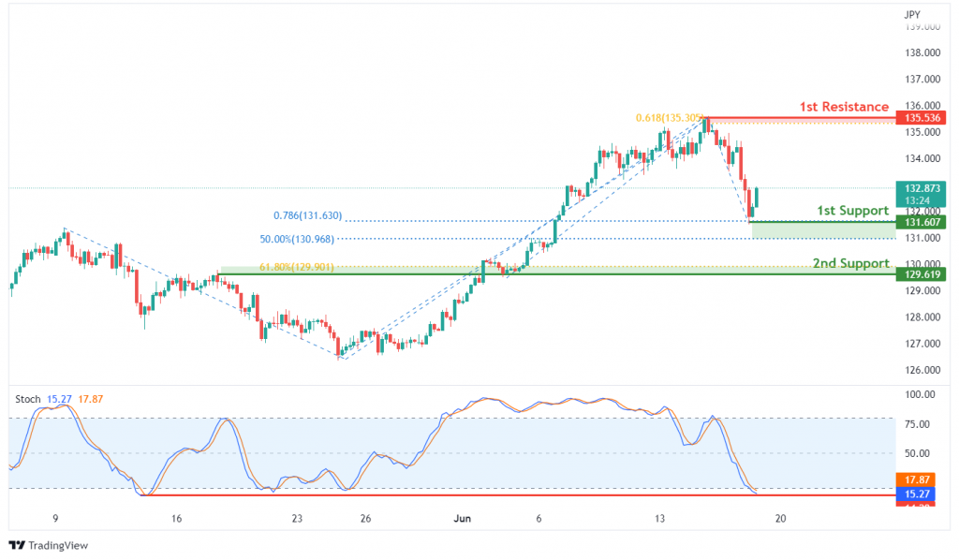
Task: Select the 0.786(131.630) Fibonacci label
Action: pyautogui.click(x=307, y=215)
